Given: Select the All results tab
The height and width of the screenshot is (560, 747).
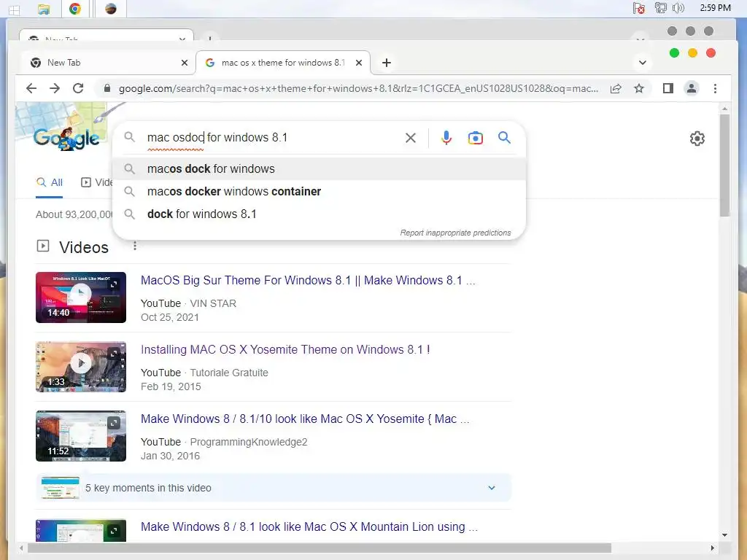Looking at the screenshot, I should [50, 182].
